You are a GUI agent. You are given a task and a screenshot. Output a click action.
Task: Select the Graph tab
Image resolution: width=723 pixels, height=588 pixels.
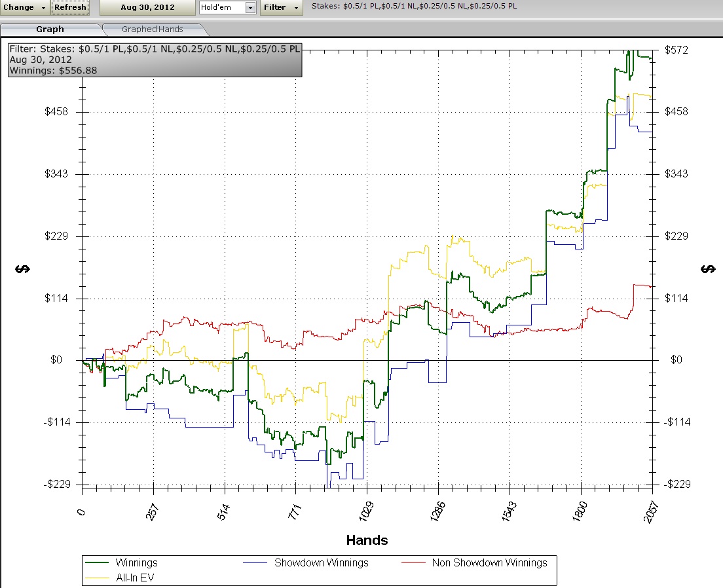(50, 29)
